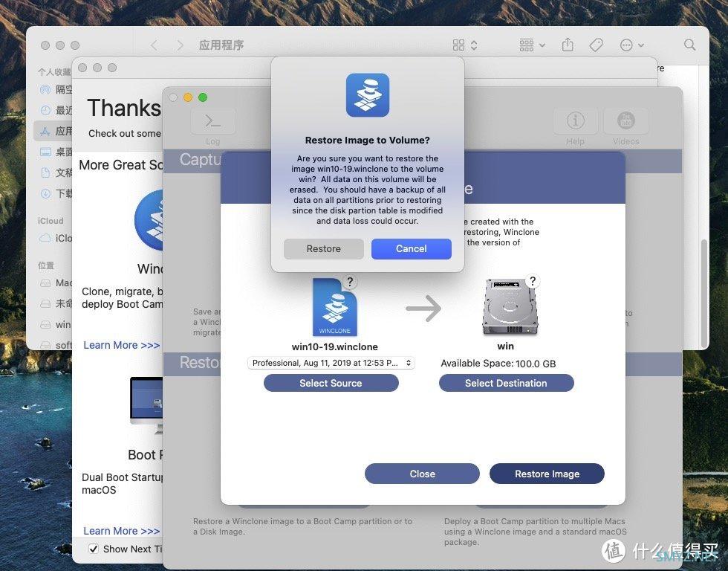
Task: Click the Close button in the restore sheet
Action: coord(422,474)
